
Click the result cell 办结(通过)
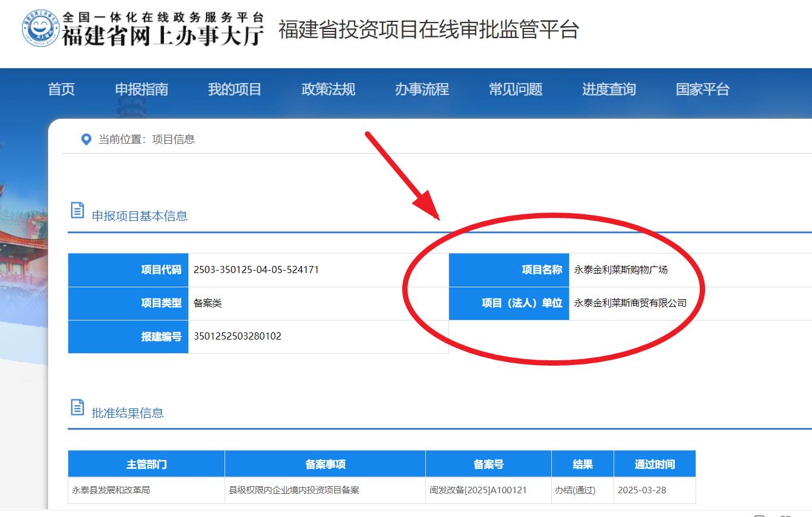[x=583, y=490]
